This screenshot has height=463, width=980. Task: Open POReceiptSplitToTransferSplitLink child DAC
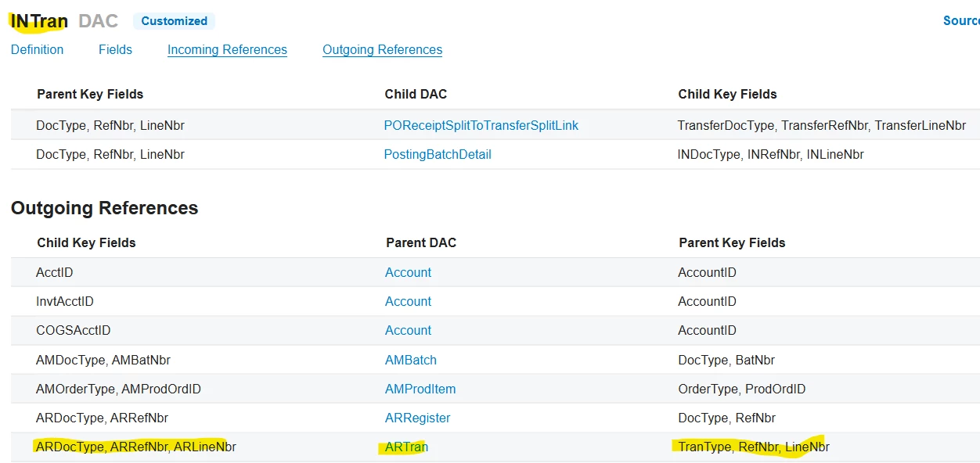tap(481, 125)
